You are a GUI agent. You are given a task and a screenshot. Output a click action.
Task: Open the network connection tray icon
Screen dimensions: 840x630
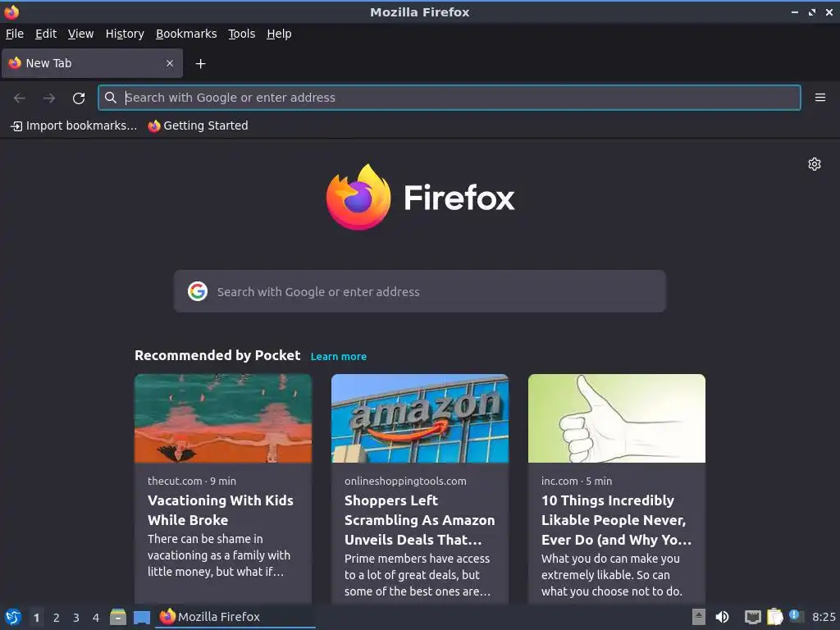753,617
